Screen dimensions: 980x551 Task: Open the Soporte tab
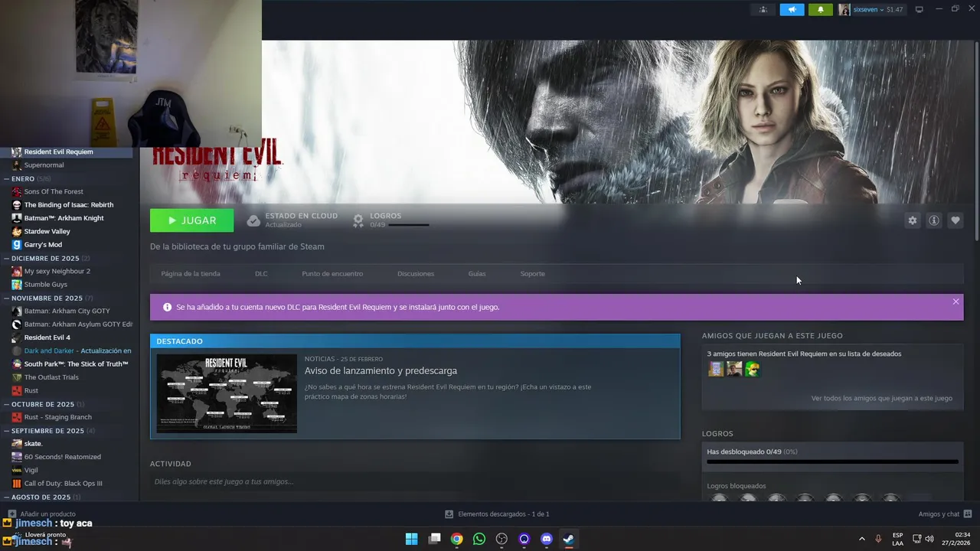[x=533, y=274]
